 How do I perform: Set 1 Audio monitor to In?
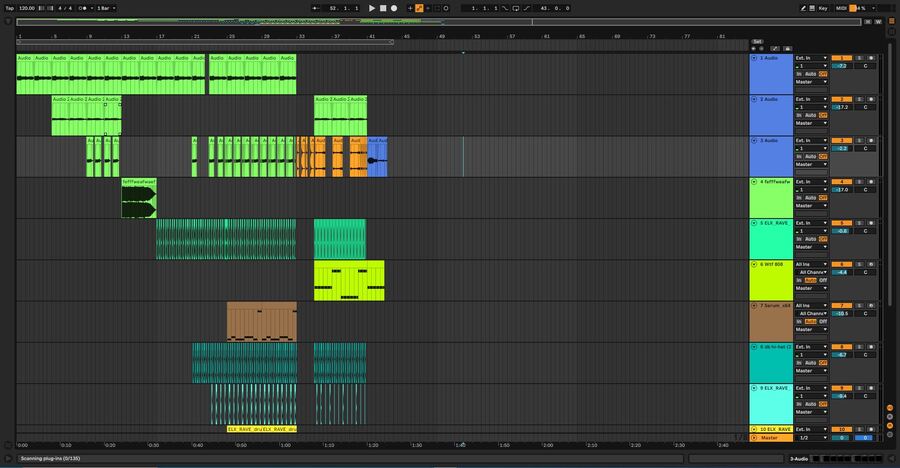point(798,74)
